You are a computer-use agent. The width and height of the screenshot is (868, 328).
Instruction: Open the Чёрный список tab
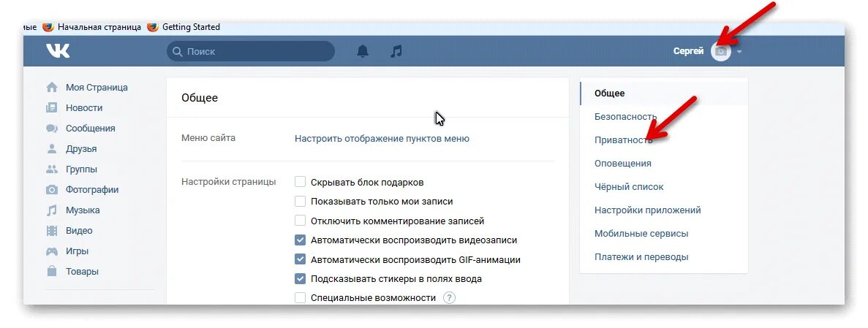coord(664,187)
